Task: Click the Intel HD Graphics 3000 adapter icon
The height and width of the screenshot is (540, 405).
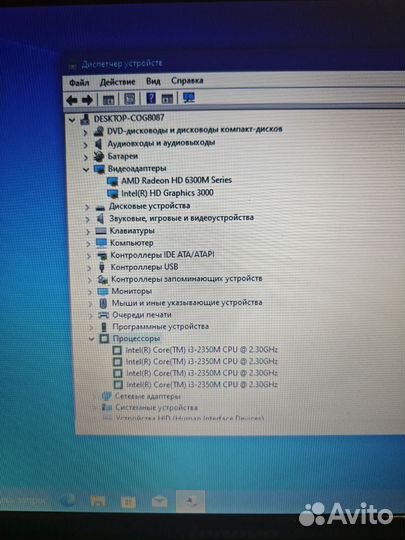Action: pos(113,194)
